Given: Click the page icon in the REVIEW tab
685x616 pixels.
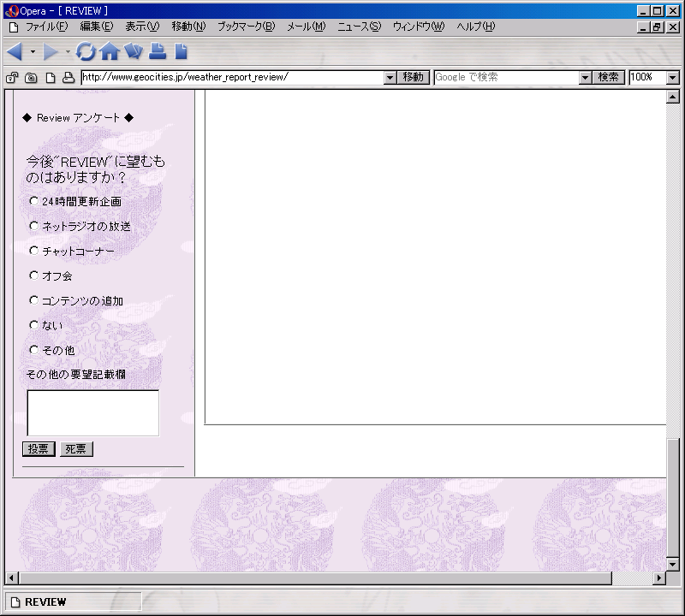Looking at the screenshot, I should (x=15, y=602).
